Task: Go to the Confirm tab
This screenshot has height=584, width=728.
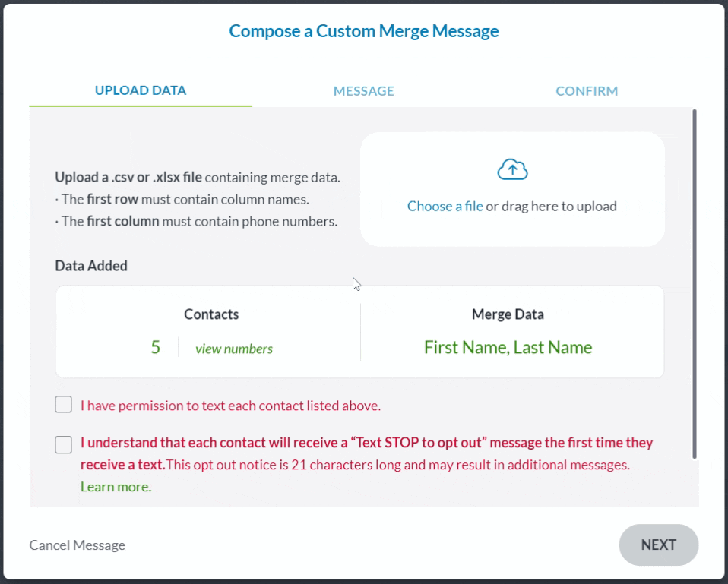Action: pos(587,91)
